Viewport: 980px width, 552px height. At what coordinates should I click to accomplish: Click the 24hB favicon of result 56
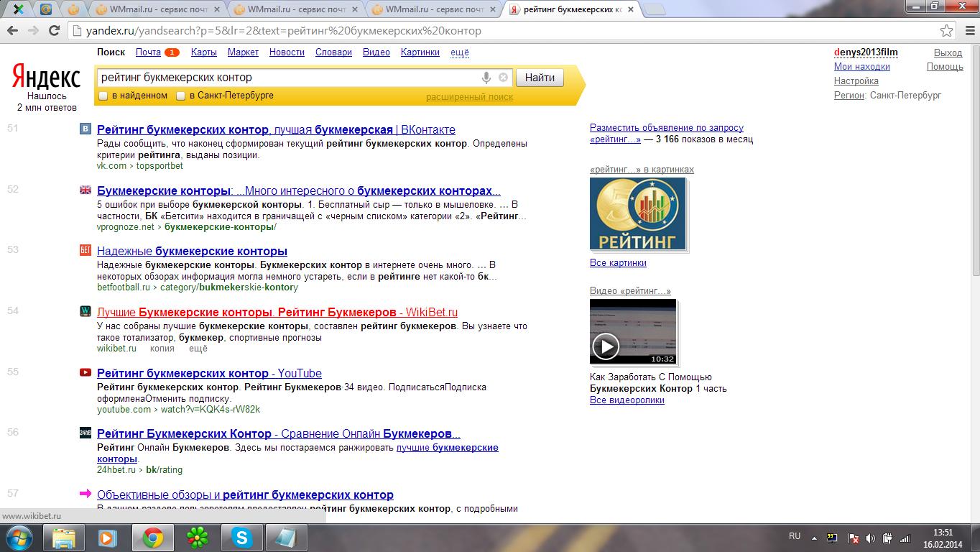pyautogui.click(x=85, y=433)
